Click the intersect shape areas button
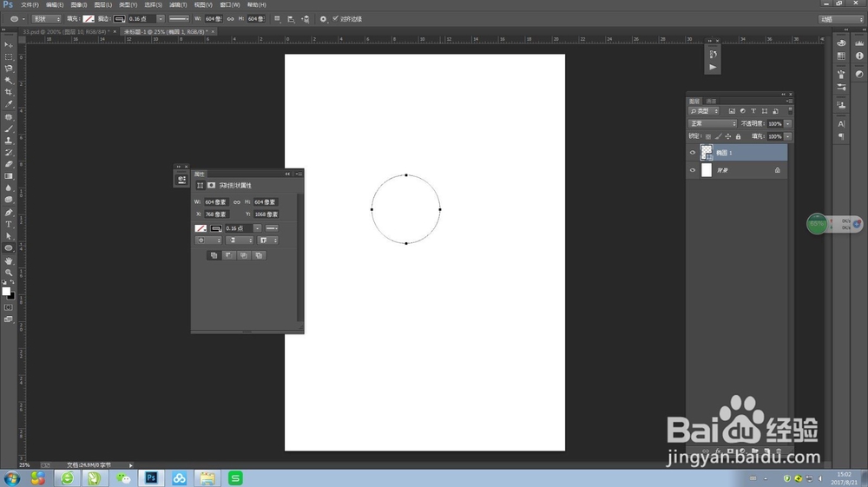Viewport: 868px width, 487px height. [244, 255]
